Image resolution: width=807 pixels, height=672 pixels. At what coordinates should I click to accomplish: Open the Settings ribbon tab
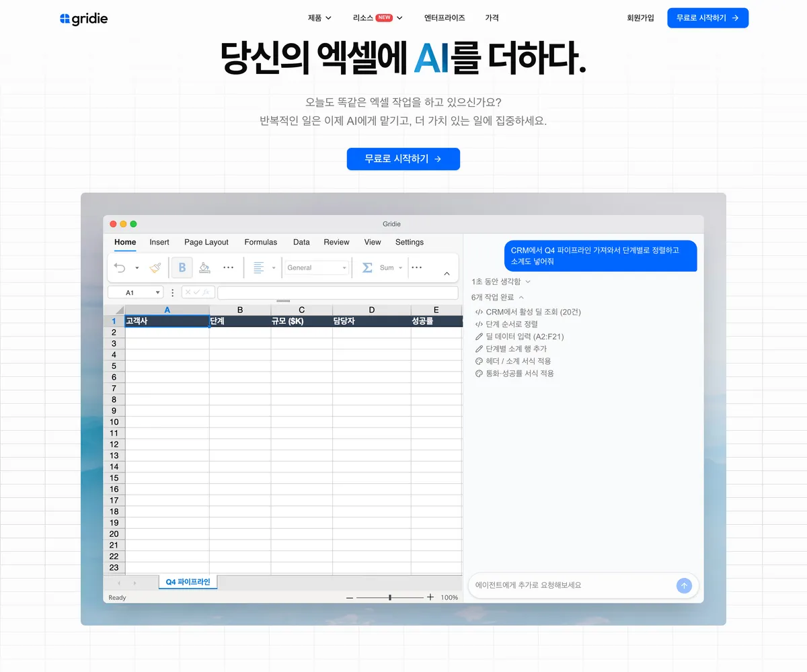(410, 242)
